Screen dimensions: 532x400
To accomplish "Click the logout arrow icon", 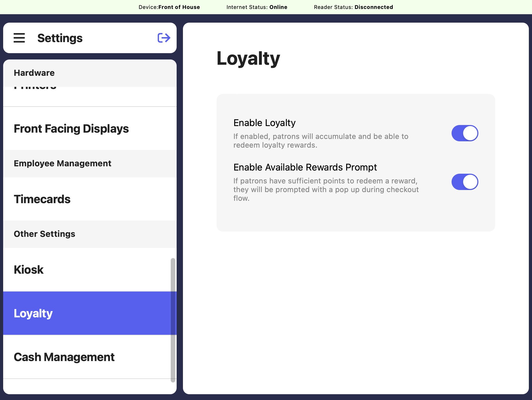I will pyautogui.click(x=164, y=38).
